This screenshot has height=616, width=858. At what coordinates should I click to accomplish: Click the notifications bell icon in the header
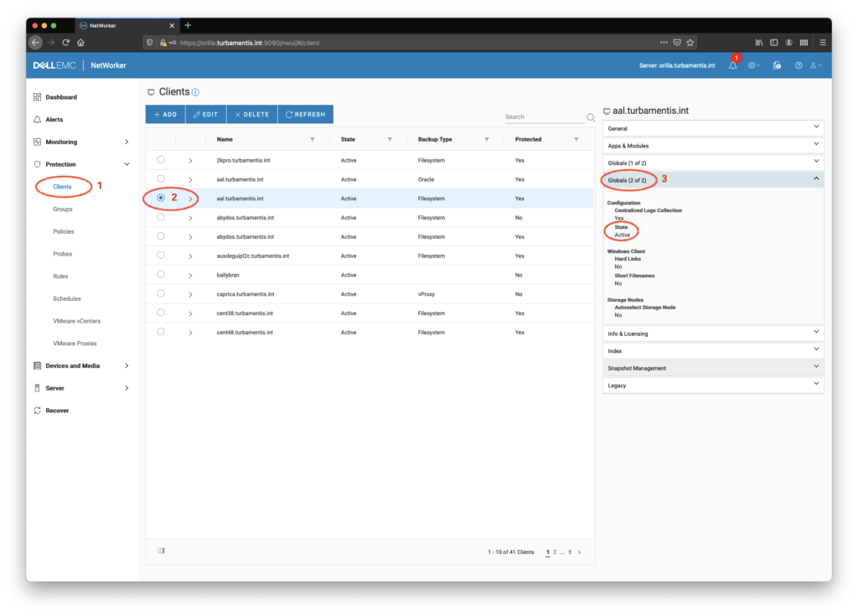click(732, 65)
